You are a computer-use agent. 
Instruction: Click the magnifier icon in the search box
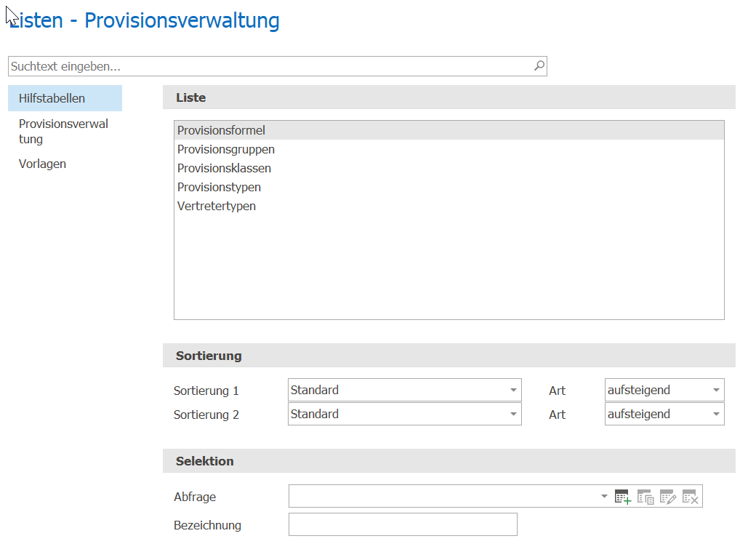(539, 65)
